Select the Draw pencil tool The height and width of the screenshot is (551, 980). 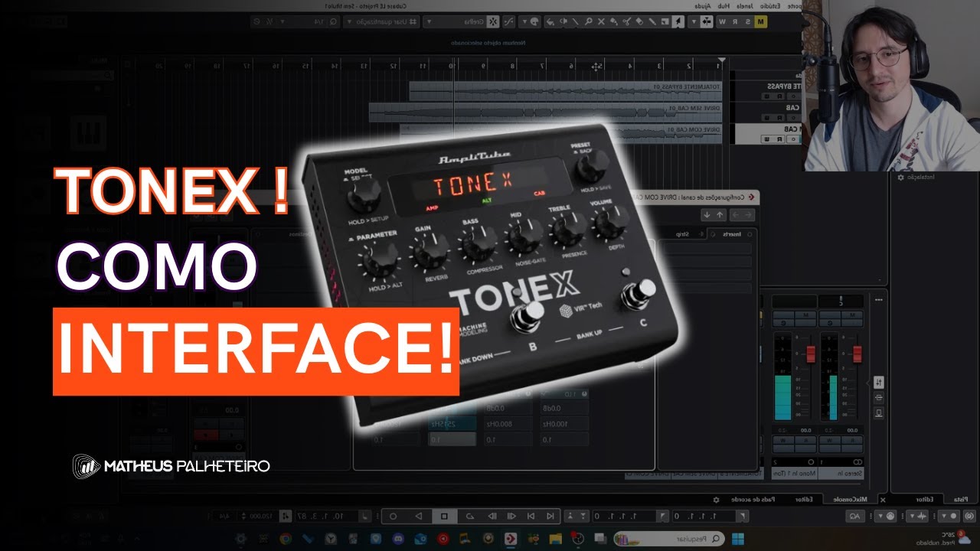[652, 21]
